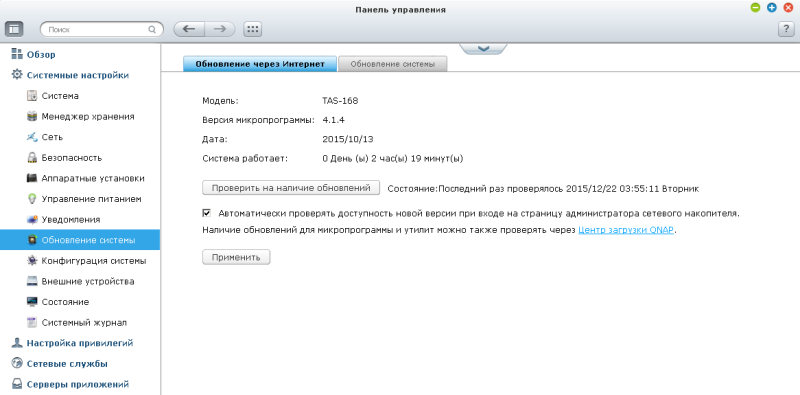Toggle automatic new version check checkbox

coord(207,213)
